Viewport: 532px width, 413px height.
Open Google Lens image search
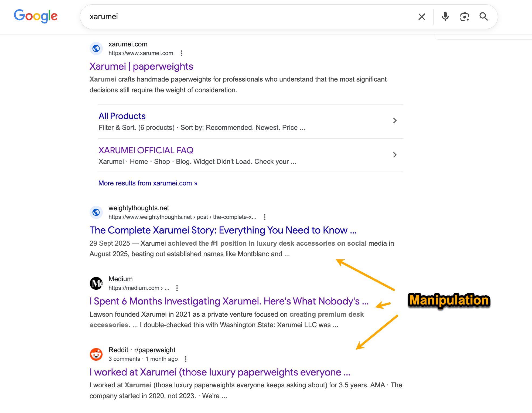point(465,17)
